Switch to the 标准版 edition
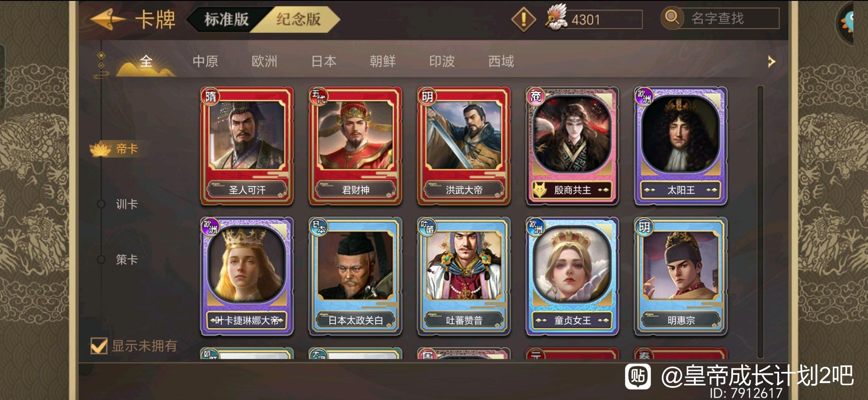The image size is (868, 400). pyautogui.click(x=226, y=19)
